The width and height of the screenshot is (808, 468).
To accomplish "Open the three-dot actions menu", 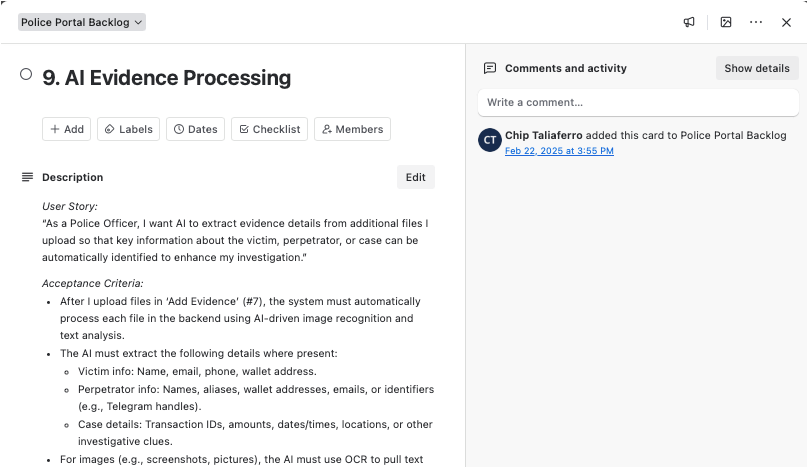I will 756,22.
